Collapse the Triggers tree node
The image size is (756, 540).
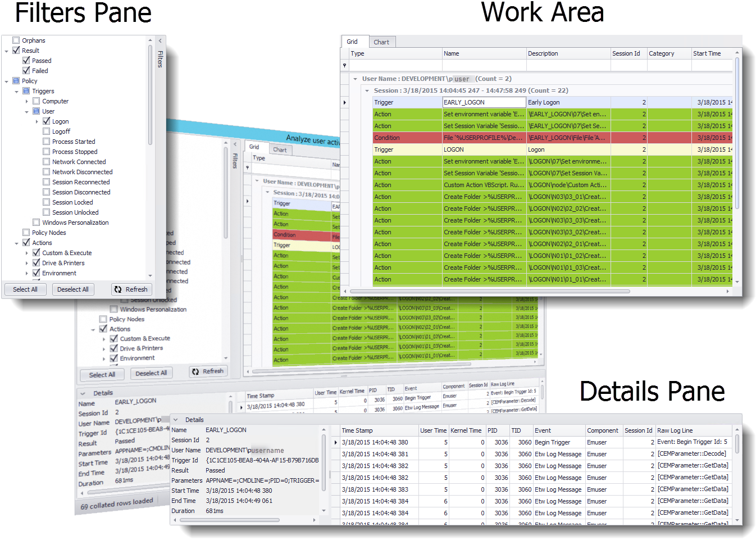pyautogui.click(x=16, y=92)
